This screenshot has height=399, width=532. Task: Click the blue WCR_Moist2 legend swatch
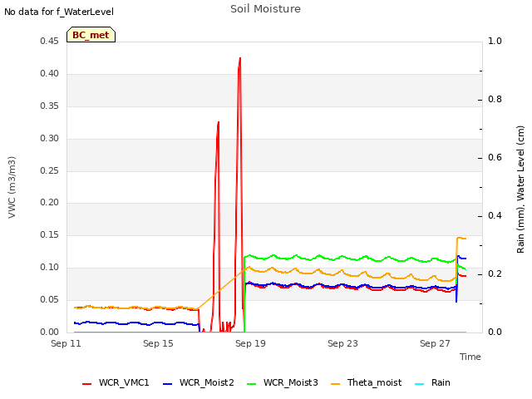coord(168,384)
